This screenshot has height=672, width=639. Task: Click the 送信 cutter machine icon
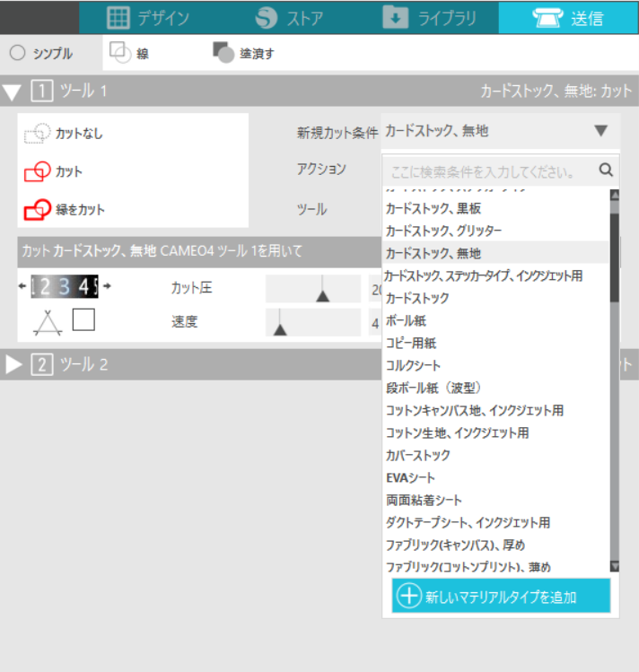547,17
